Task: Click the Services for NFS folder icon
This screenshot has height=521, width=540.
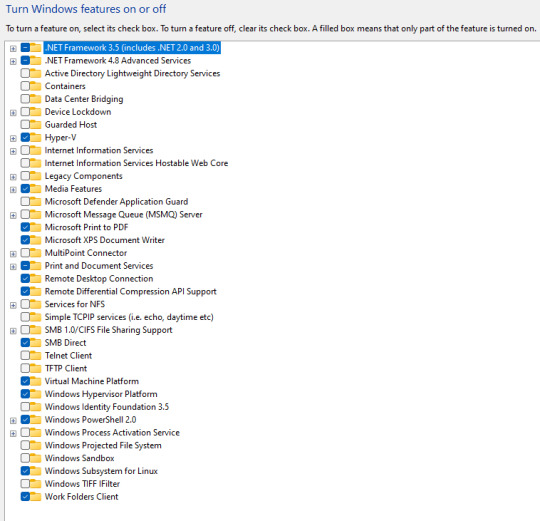Action: tap(35, 304)
